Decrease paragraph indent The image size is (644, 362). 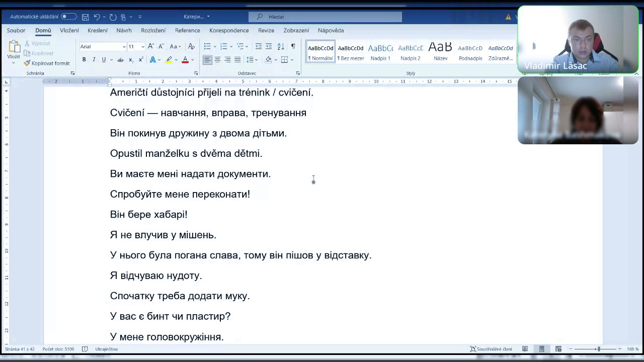coord(259,46)
